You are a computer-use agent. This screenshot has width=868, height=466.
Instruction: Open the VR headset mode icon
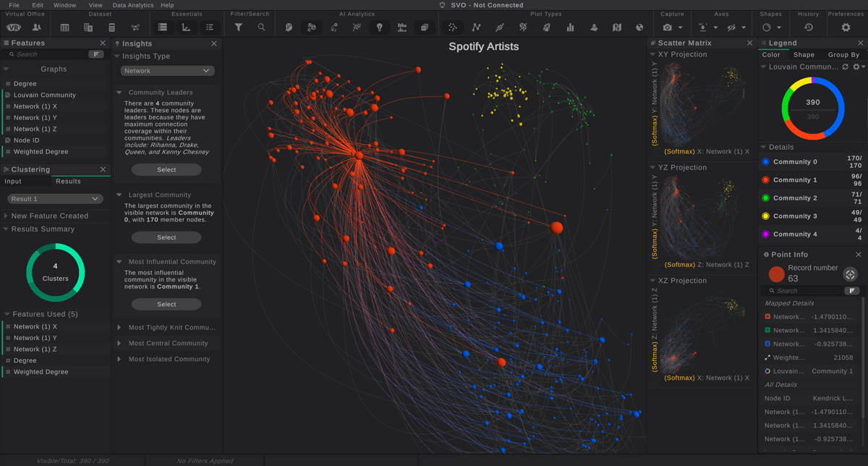(x=14, y=27)
